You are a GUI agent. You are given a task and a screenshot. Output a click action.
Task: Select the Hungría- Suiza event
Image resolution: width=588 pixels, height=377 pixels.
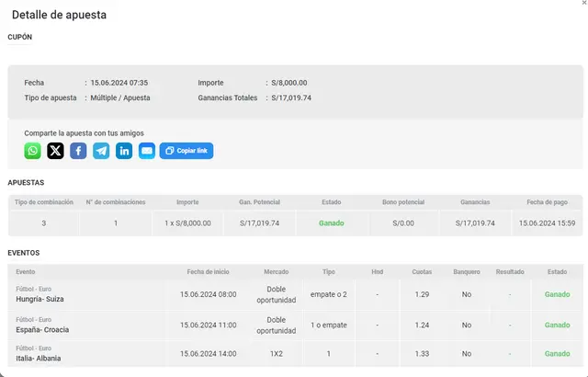[42, 300]
